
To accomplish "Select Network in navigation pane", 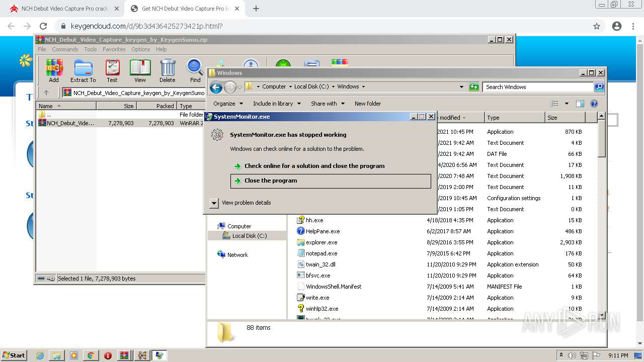I will point(237,255).
